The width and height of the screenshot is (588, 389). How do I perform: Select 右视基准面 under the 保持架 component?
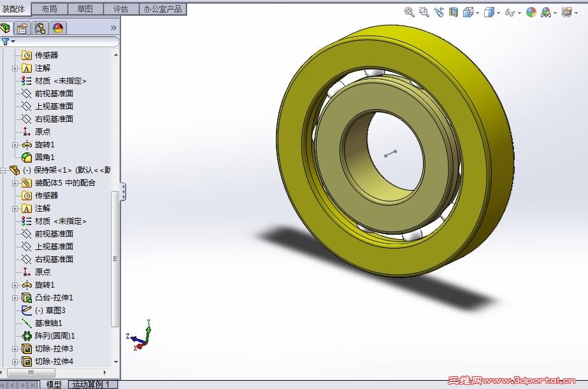pos(54,260)
